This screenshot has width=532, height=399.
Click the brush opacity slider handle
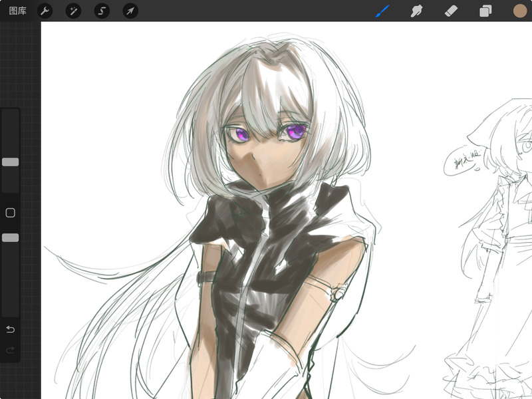click(x=10, y=237)
